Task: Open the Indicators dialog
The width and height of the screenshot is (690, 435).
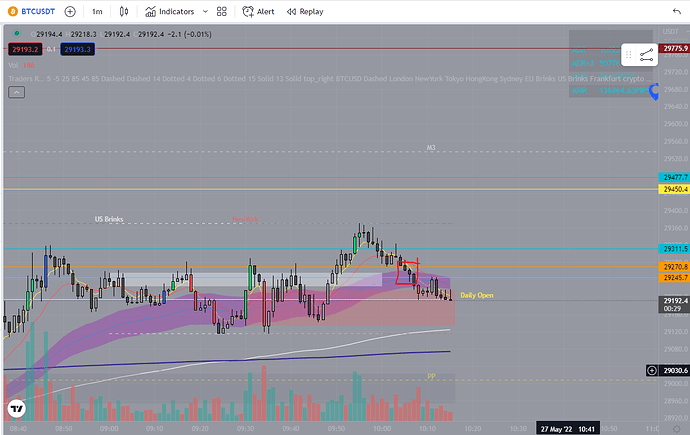Action: [x=169, y=11]
